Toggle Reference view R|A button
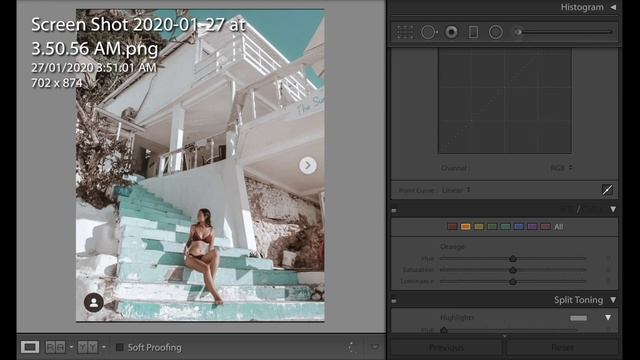Viewport: 640px width, 360px height. (x=56, y=347)
